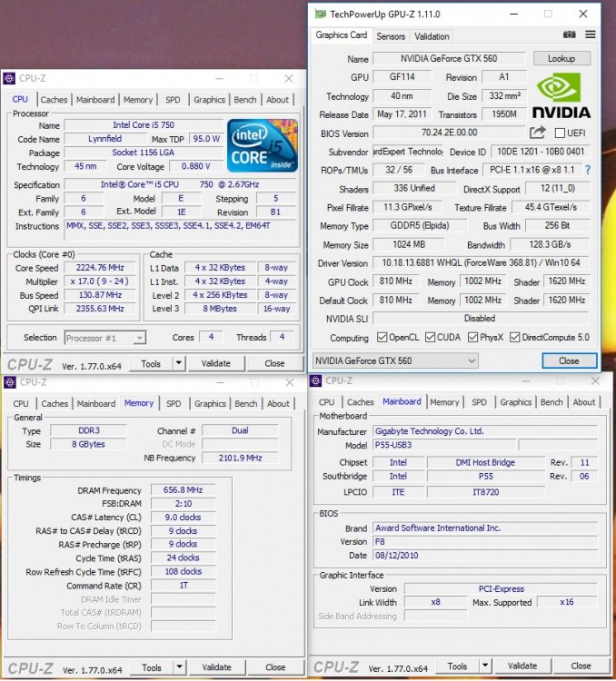This screenshot has width=616, height=681.
Task: Open the GPU-Z hamburger menu icon
Action: pyautogui.click(x=590, y=35)
